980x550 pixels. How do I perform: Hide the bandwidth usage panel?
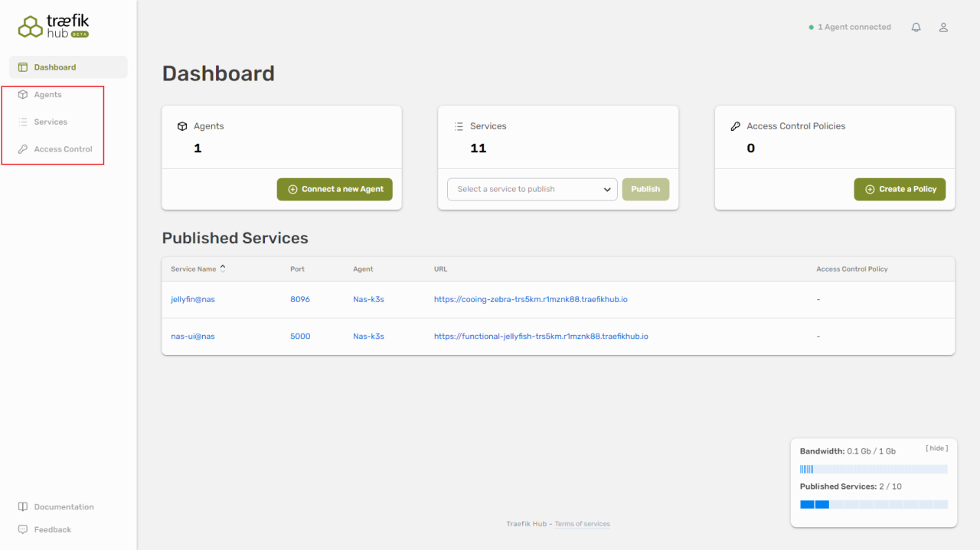click(936, 448)
